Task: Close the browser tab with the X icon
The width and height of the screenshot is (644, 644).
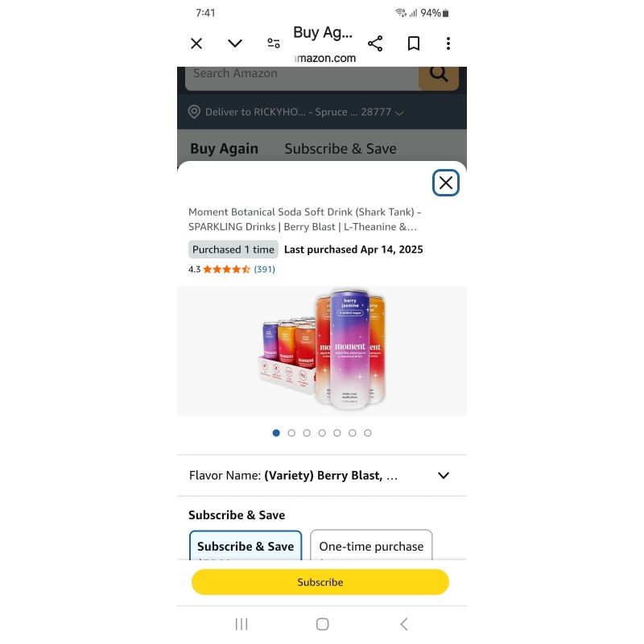Action: [196, 43]
